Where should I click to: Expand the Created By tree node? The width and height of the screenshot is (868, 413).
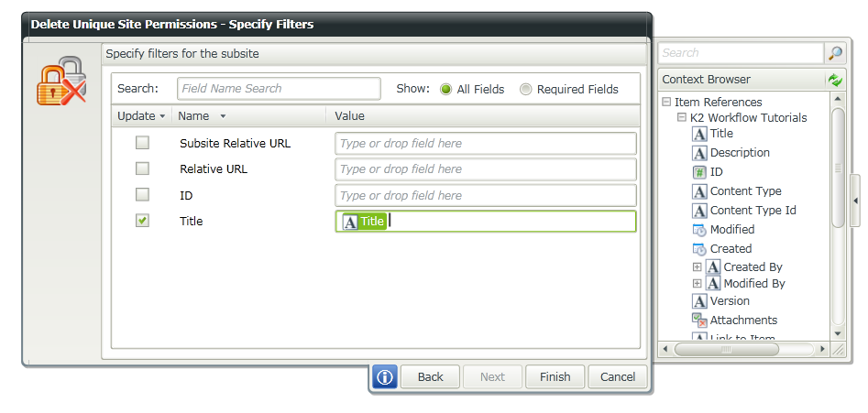[697, 267]
